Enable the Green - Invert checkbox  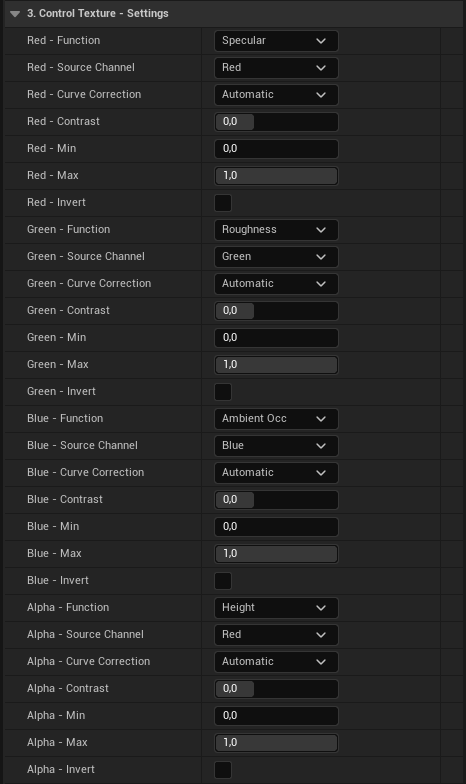[223, 392]
